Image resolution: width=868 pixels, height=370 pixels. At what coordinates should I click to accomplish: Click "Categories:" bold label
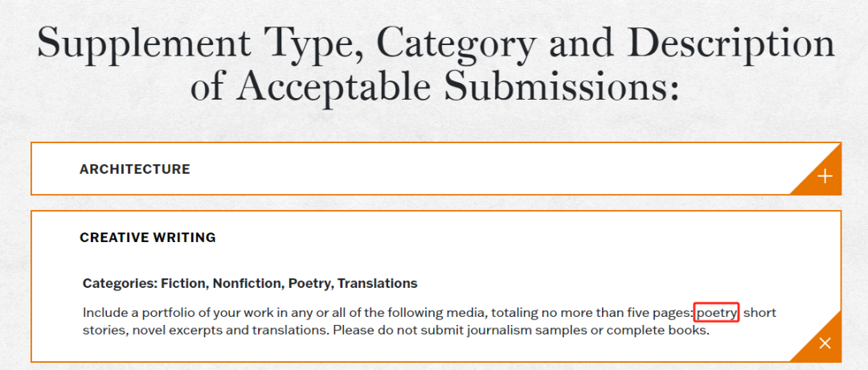pos(119,283)
